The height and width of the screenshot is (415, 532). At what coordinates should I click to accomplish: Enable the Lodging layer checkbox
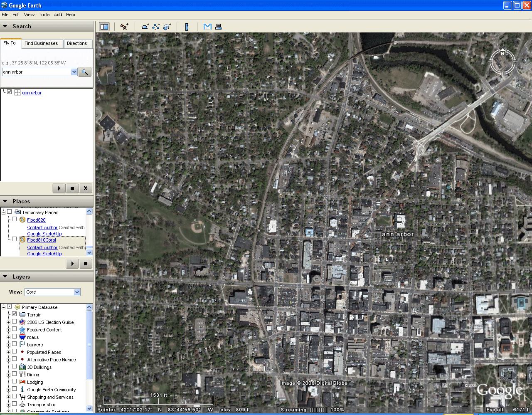point(14,381)
